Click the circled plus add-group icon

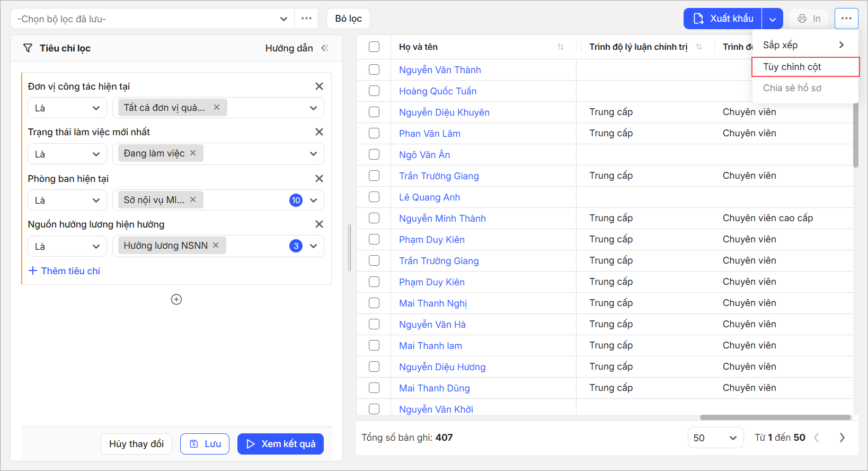(x=176, y=300)
